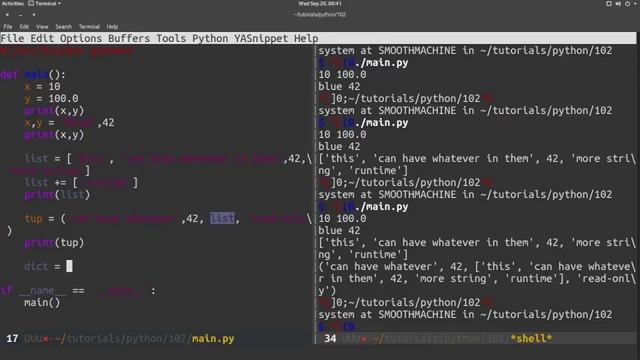
Task: Open the Emacs Python menu
Action: click(210, 38)
